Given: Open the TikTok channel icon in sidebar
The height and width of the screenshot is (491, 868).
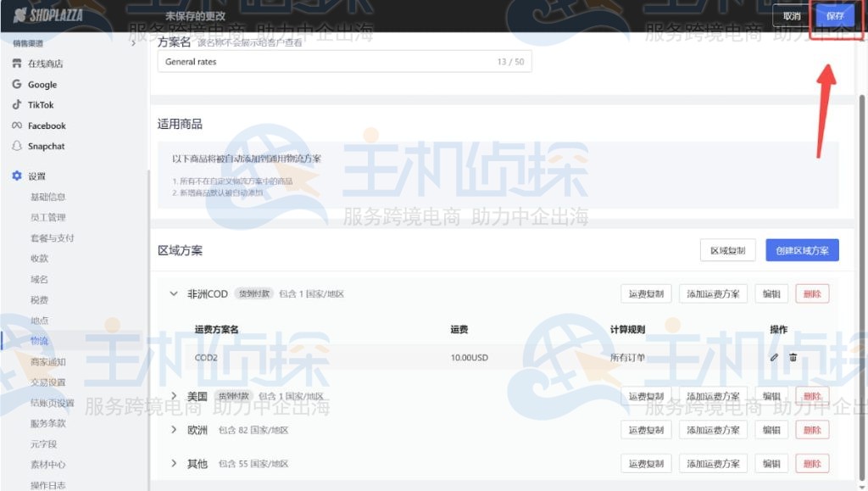Looking at the screenshot, I should [17, 104].
